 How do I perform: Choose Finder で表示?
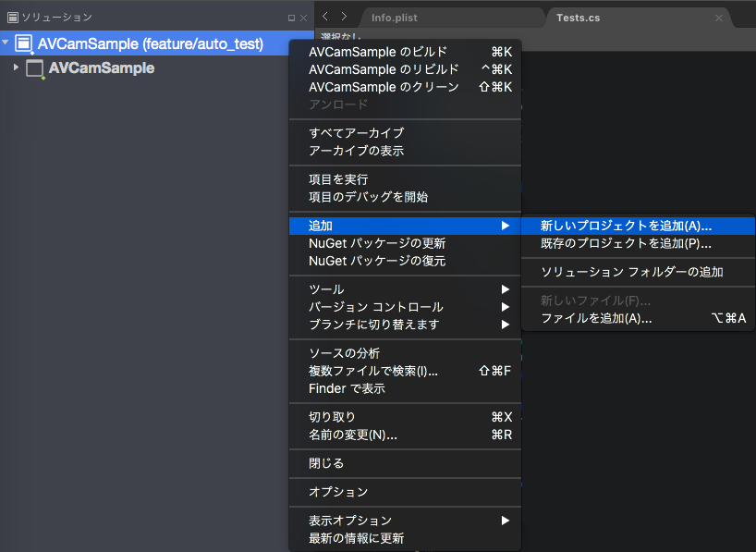click(405, 388)
